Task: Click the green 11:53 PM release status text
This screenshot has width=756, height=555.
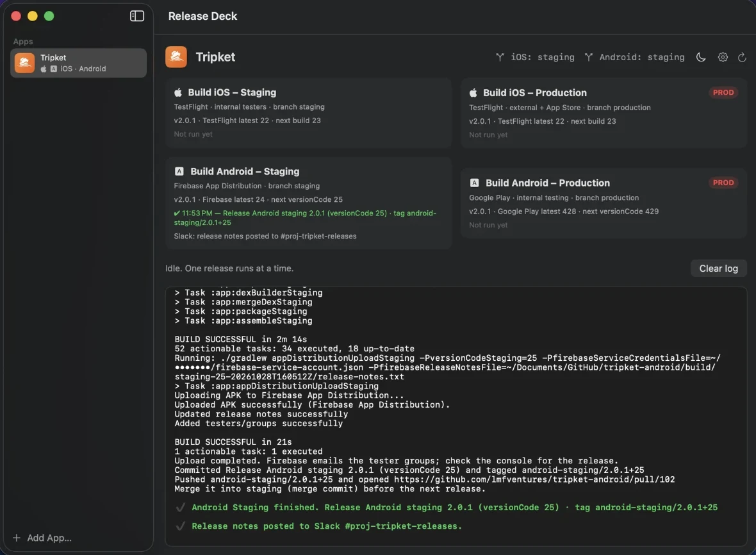Action: [x=305, y=217]
